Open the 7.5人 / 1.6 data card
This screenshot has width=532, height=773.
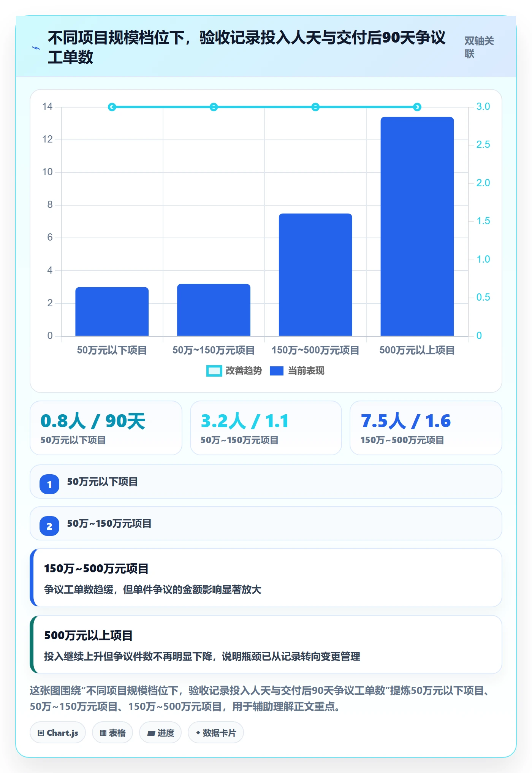tap(426, 428)
